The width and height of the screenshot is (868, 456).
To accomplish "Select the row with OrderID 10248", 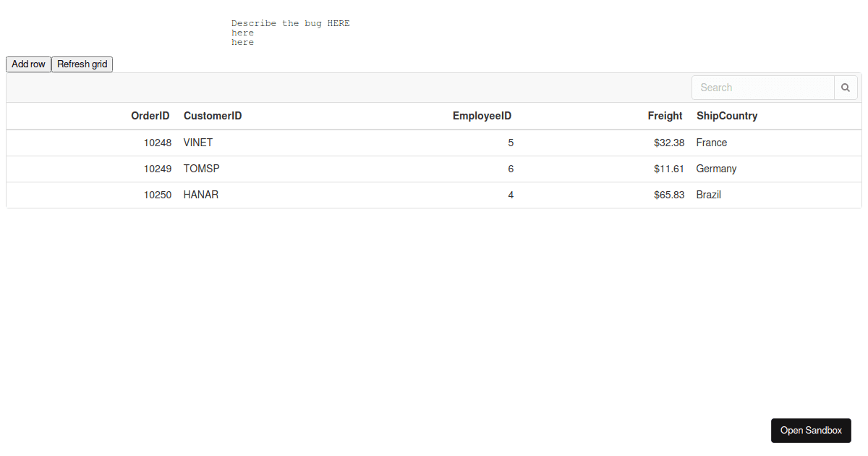I will [158, 143].
